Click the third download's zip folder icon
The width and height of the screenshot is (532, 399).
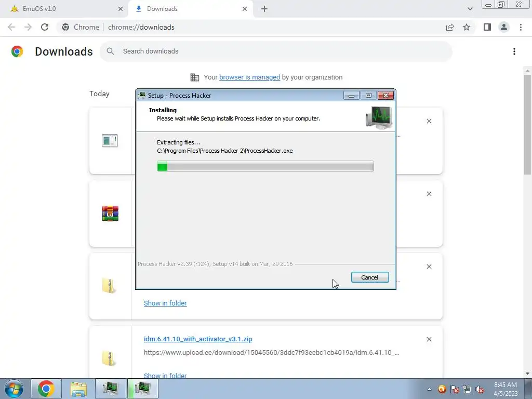tap(109, 286)
